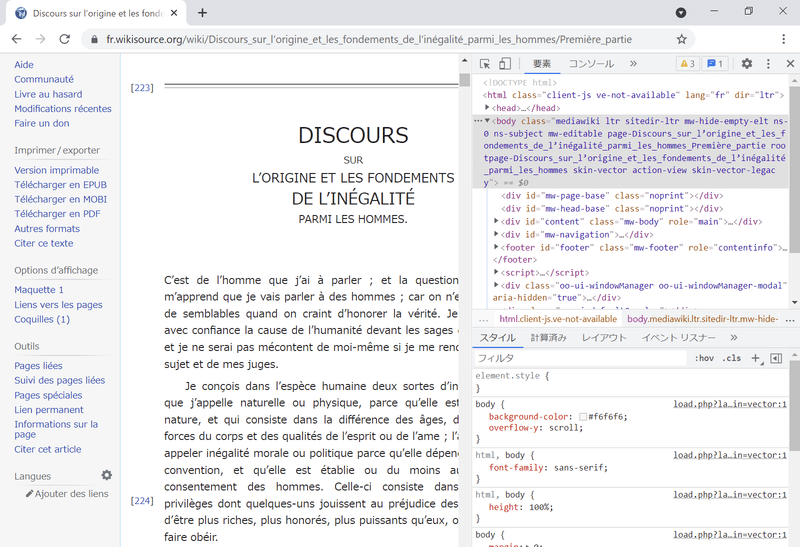
Task: Open Livre au hasard
Action: (48, 94)
